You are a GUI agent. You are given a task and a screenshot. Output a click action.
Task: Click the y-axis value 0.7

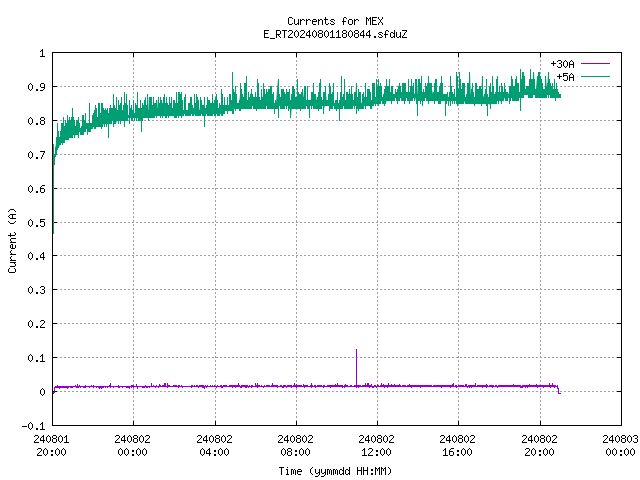(x=36, y=155)
